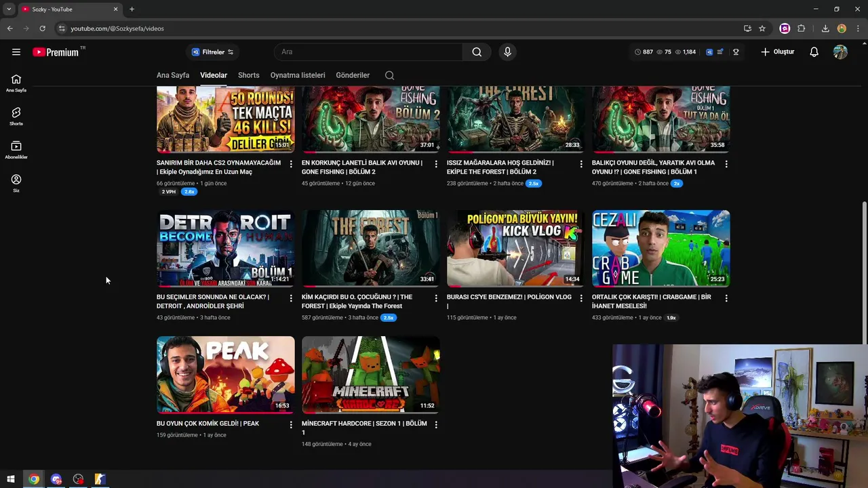Close the Sozky - YouTube tab
The width and height of the screenshot is (868, 488).
point(115,9)
